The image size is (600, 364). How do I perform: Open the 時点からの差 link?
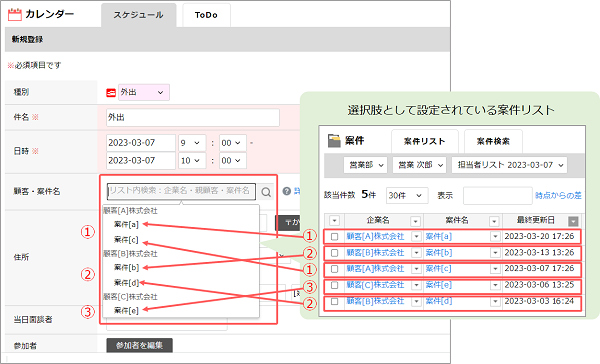(558, 196)
